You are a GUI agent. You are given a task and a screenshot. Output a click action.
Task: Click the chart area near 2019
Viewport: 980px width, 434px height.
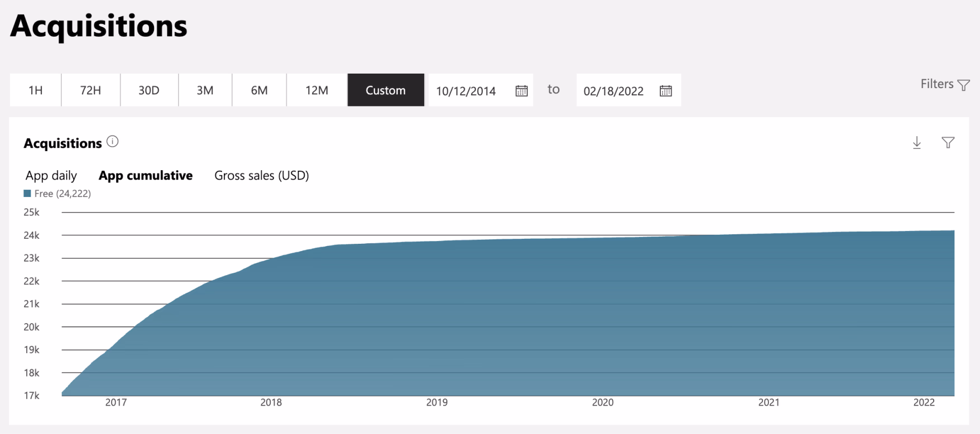click(x=437, y=318)
